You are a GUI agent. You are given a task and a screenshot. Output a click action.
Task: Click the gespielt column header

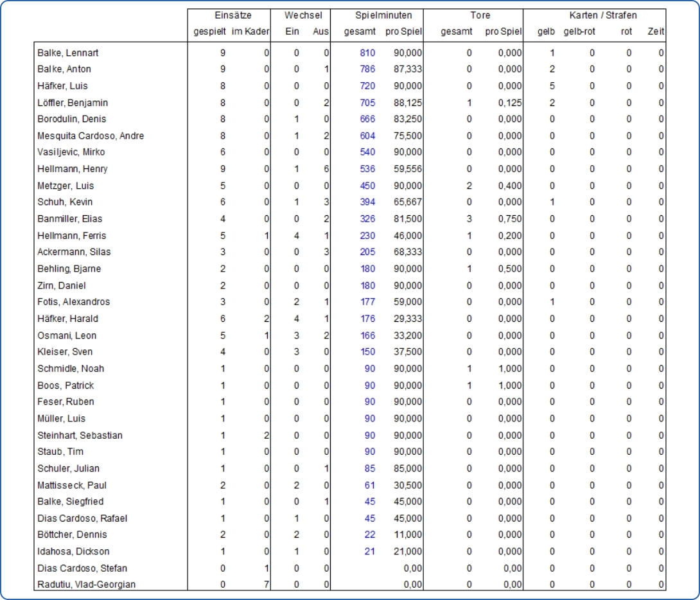pos(209,31)
